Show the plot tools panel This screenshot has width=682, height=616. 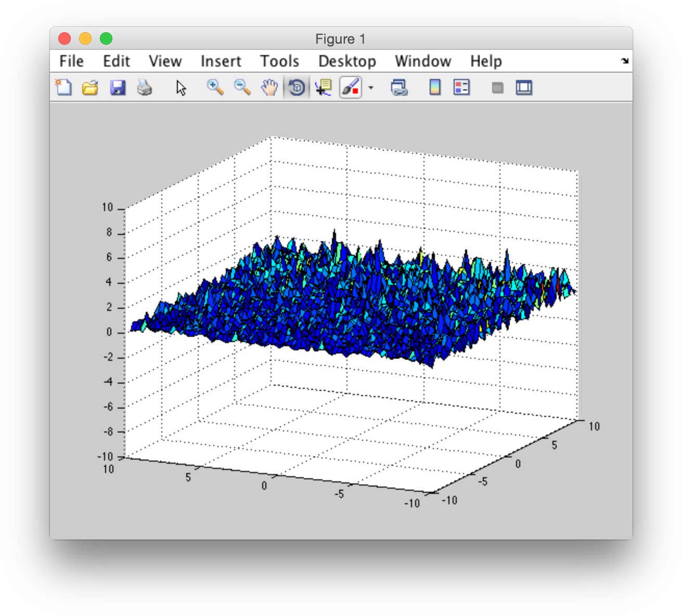[x=523, y=87]
